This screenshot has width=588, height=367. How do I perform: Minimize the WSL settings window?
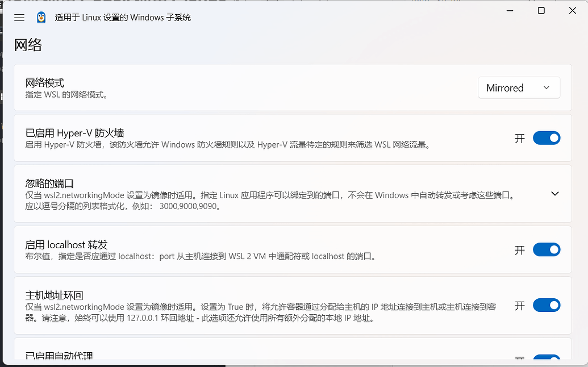pyautogui.click(x=510, y=10)
